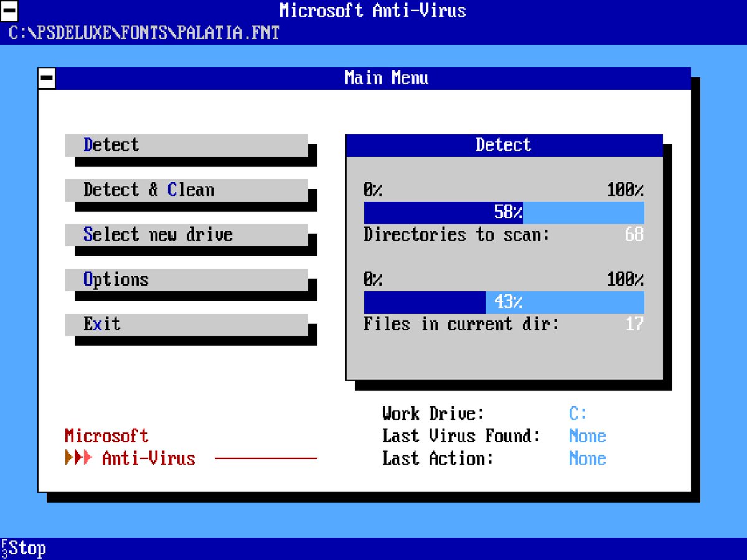Click the red Microsoft logo text
Image resolution: width=747 pixels, height=560 pixels.
pyautogui.click(x=106, y=436)
